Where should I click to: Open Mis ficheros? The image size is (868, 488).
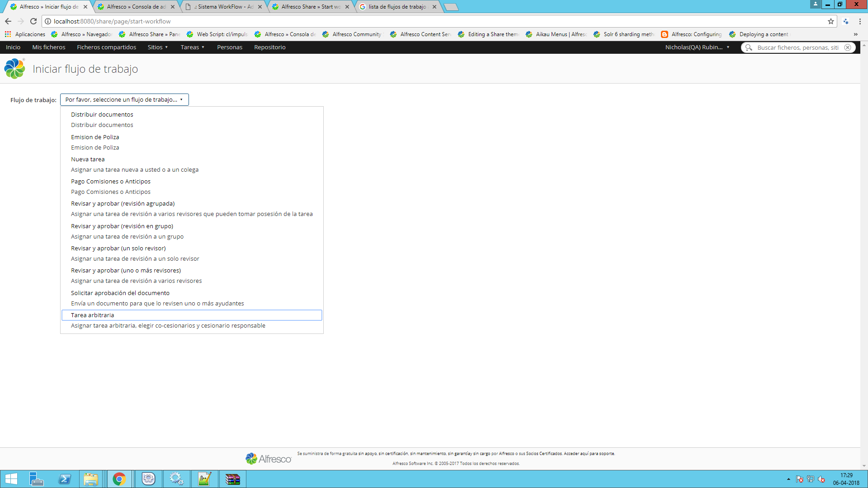[x=49, y=47]
